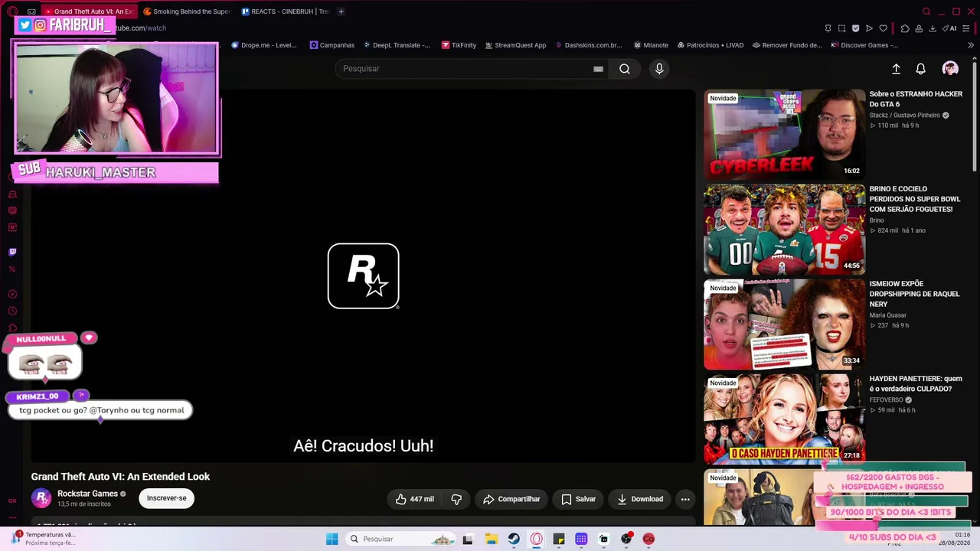The width and height of the screenshot is (980, 551).
Task: Open the on-screen keyboard in search box
Action: coord(598,69)
